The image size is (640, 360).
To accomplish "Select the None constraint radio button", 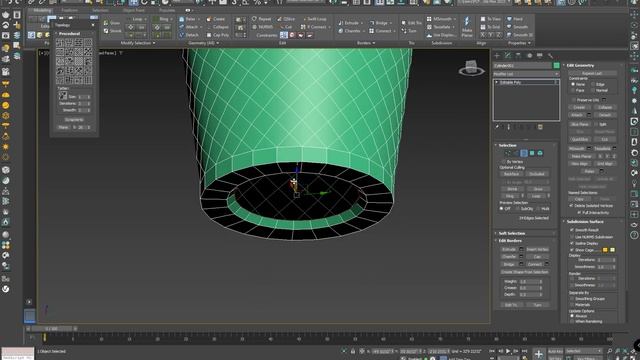I will [x=573, y=84].
